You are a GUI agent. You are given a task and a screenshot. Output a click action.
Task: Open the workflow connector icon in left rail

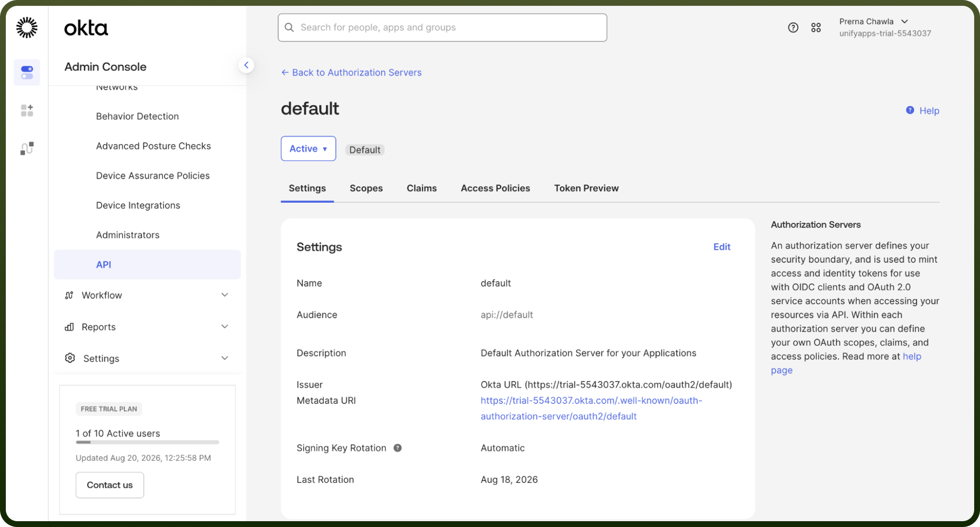(x=27, y=148)
